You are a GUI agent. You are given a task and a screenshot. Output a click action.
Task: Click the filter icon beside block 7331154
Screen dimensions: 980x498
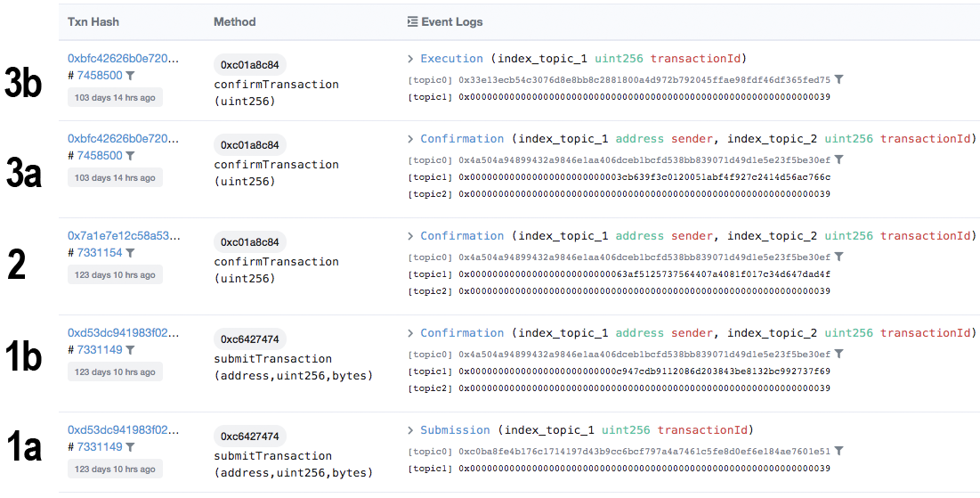tap(130, 253)
